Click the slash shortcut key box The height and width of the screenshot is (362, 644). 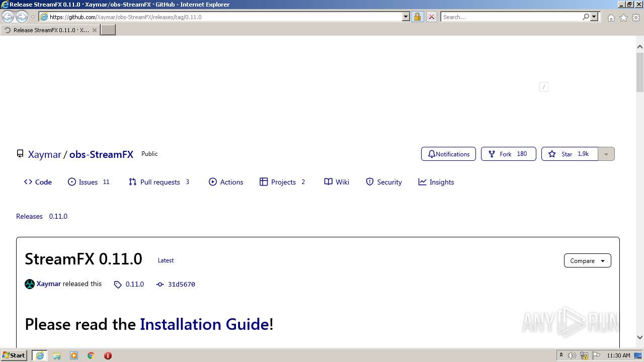543,87
